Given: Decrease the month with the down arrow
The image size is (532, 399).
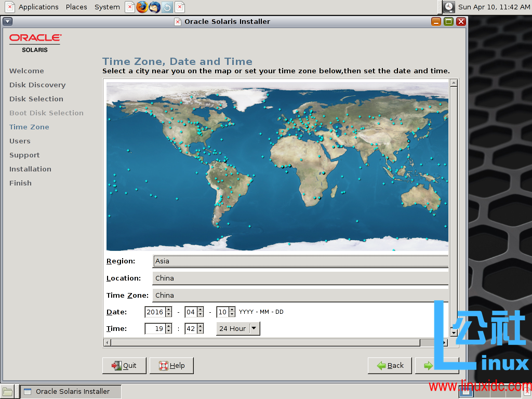Looking at the screenshot, I should pos(200,314).
